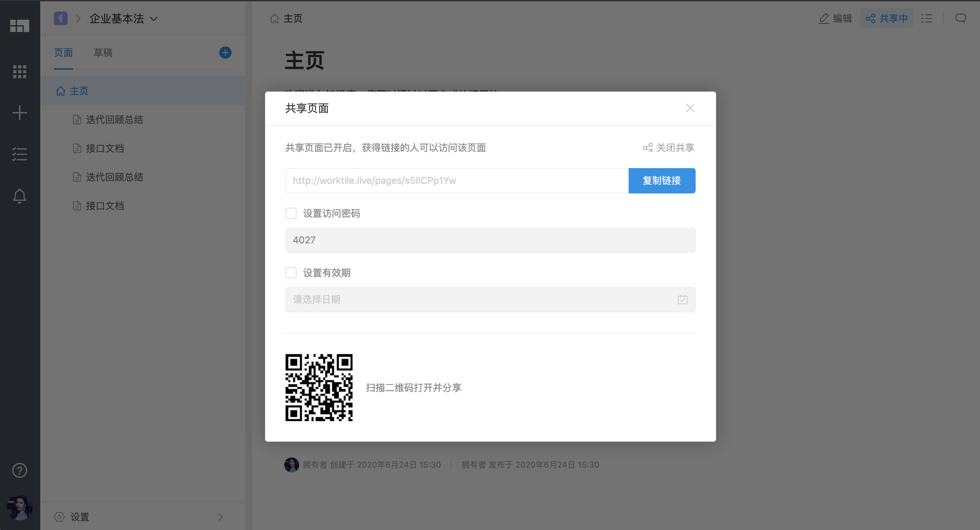Open the outline list icon in top bar
The image size is (980, 530).
coord(927,19)
